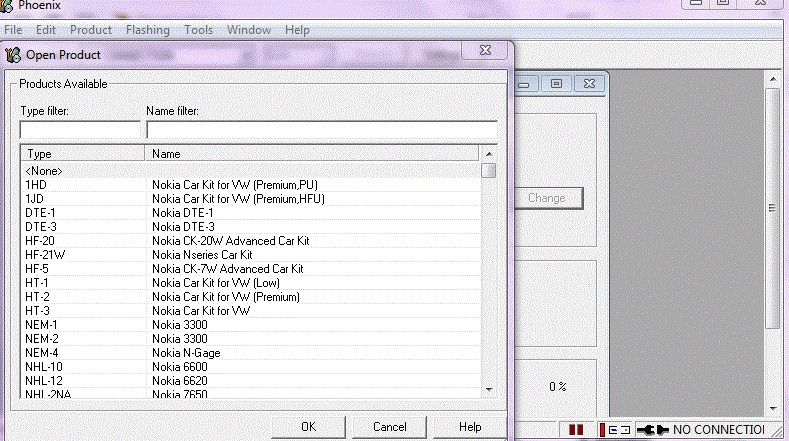Screen dimensions: 789x441
Task: Open the Product menu
Action: 91,30
